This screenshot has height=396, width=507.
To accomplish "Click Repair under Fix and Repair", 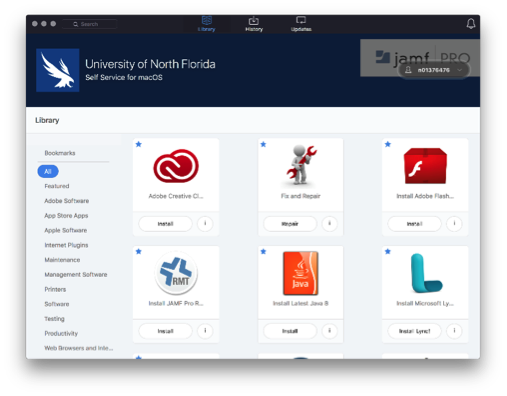I will pos(290,224).
